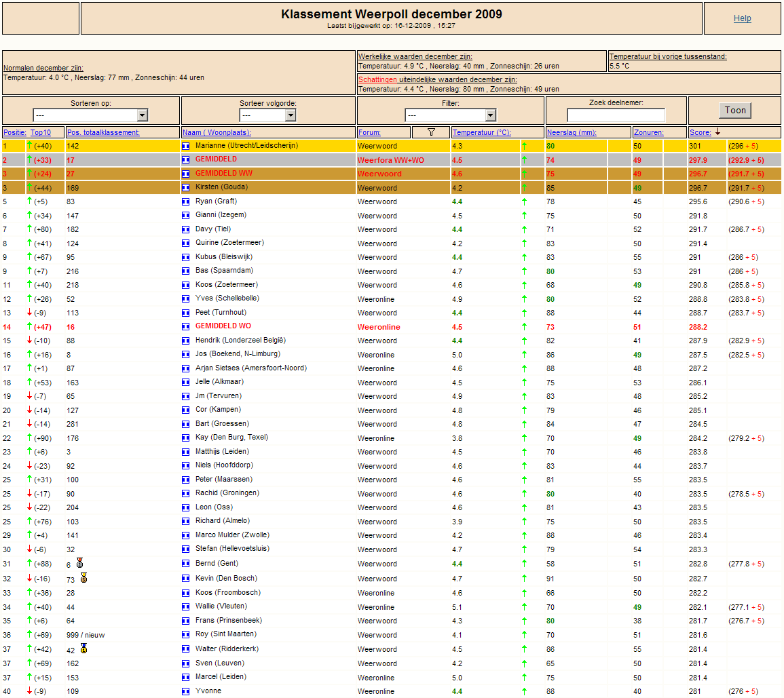
Task: Click medal icon in Bernd (Gent) row
Action: [79, 563]
